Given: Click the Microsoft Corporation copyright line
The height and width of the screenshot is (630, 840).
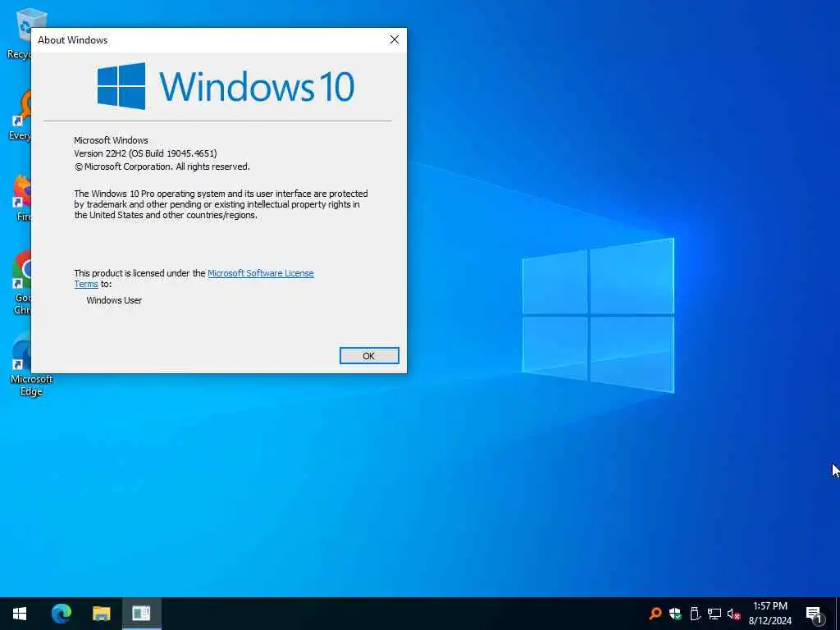Looking at the screenshot, I should pyautogui.click(x=162, y=167).
